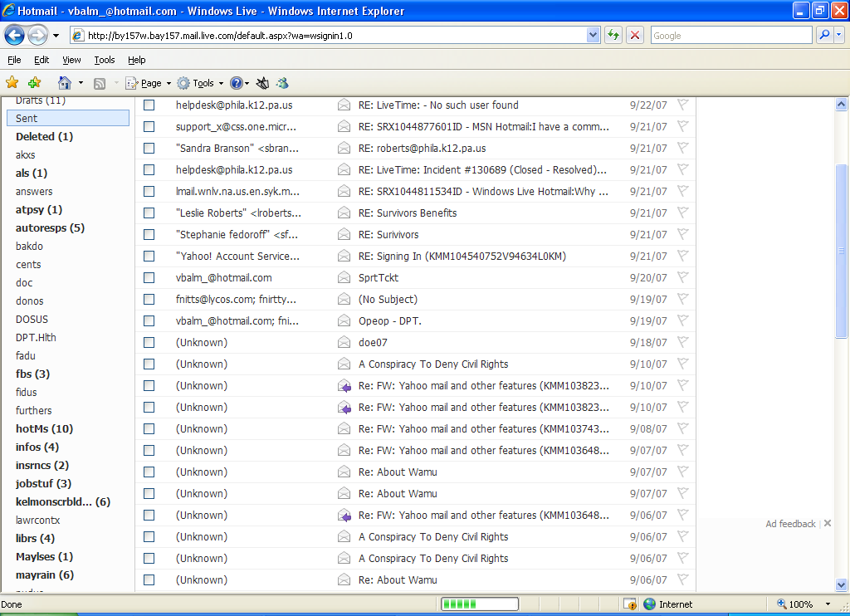Click the Internet zone globe icon
Screen dimensions: 850x616
649,604
